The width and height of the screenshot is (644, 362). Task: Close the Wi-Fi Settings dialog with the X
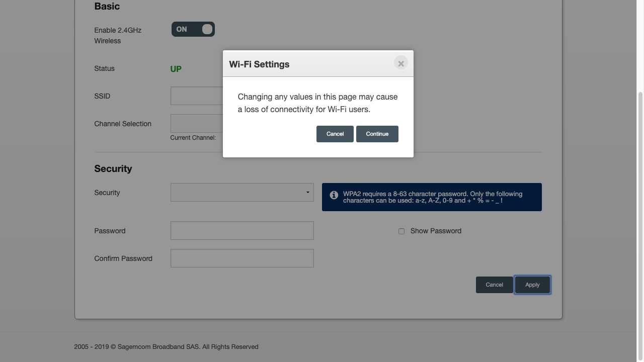tap(400, 63)
